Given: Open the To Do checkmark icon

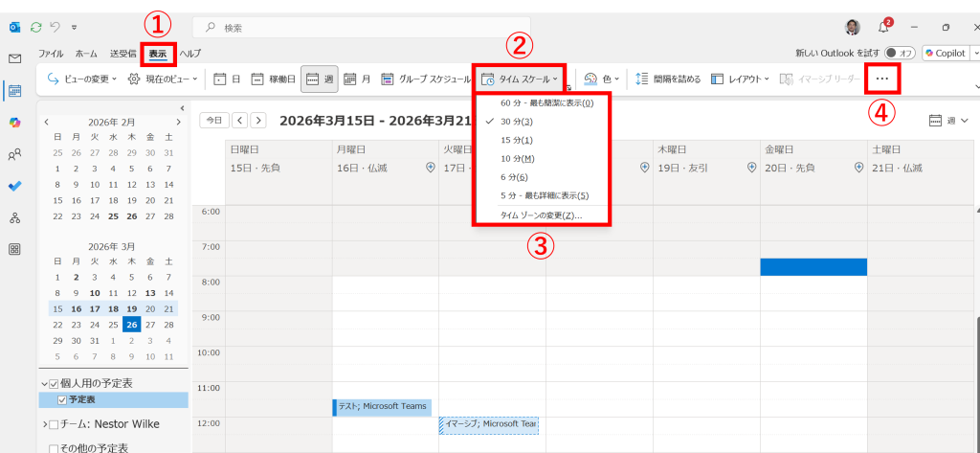Looking at the screenshot, I should point(14,186).
